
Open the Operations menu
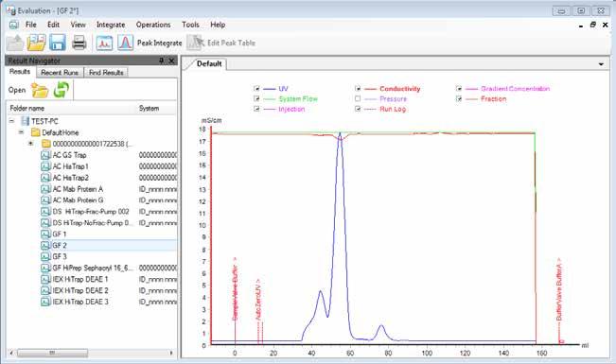point(153,25)
